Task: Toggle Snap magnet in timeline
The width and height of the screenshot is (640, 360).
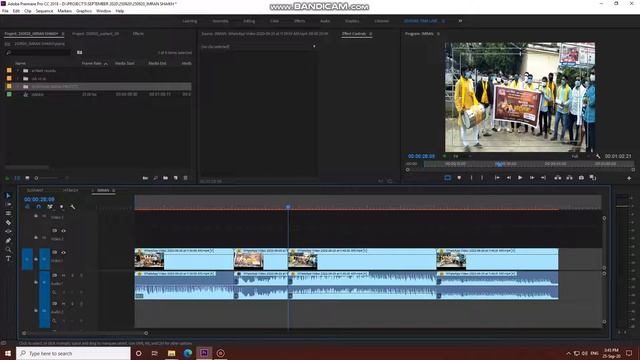Action: pos(38,207)
